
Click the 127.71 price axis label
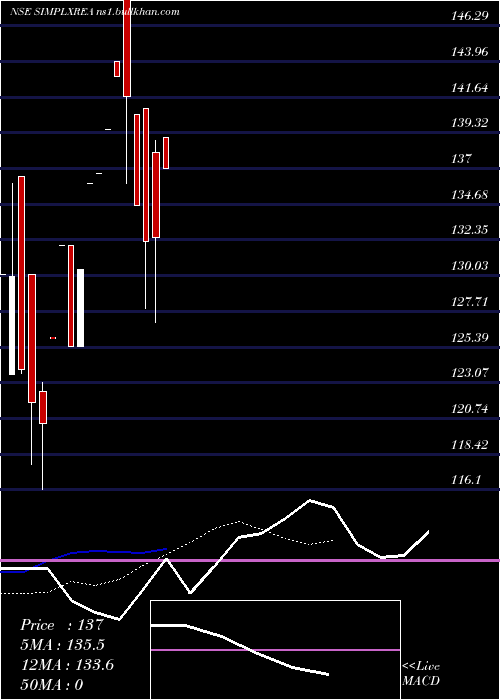[470, 302]
